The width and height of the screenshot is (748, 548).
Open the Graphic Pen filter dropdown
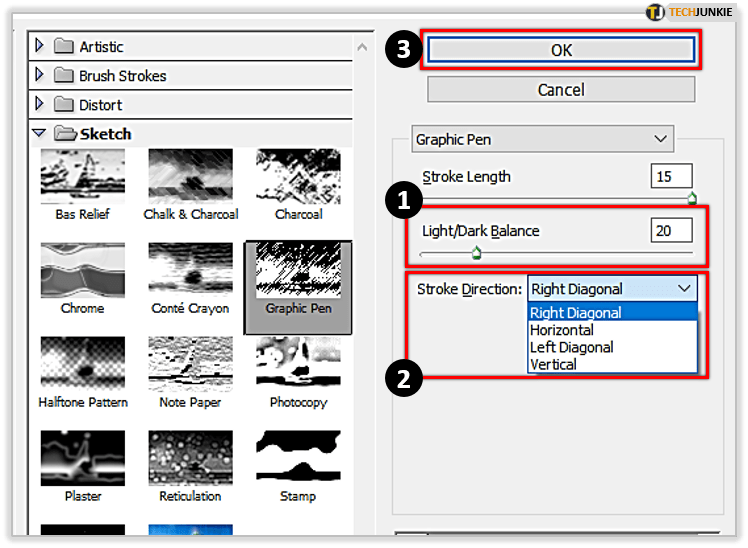click(543, 139)
